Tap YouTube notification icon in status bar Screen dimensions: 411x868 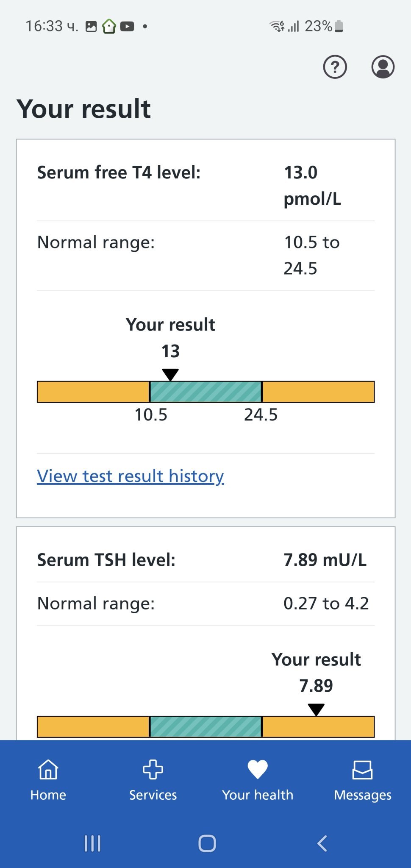pos(127,27)
